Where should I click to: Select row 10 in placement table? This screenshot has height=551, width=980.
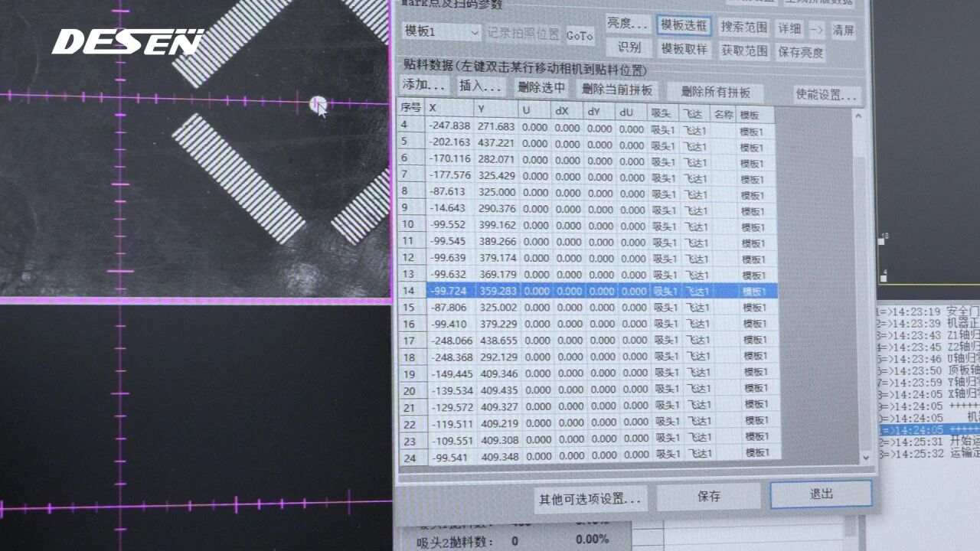click(536, 226)
